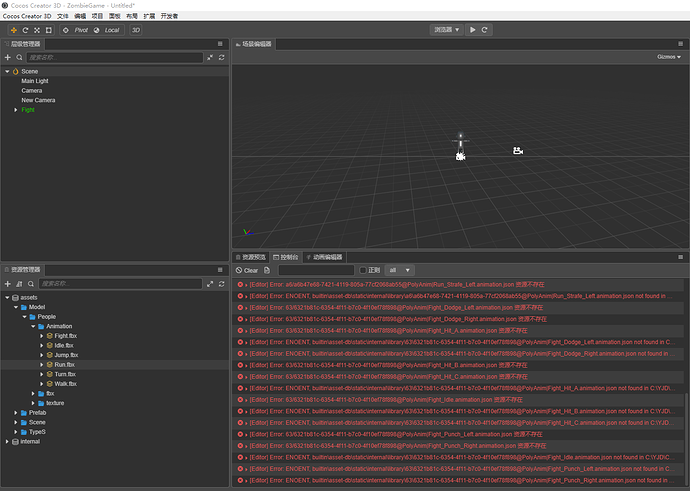
Task: Focus the asset search name field
Action: tap(121, 284)
